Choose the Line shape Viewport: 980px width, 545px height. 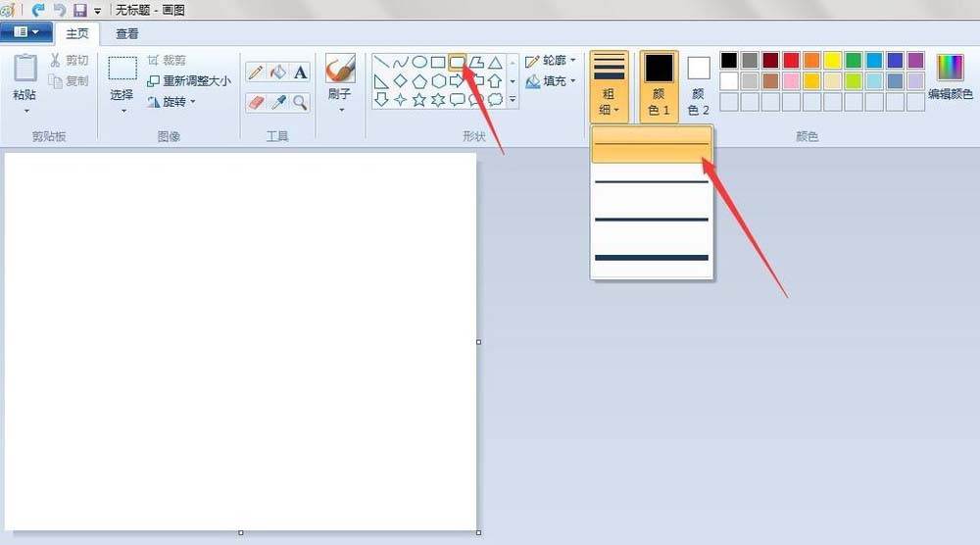381,62
